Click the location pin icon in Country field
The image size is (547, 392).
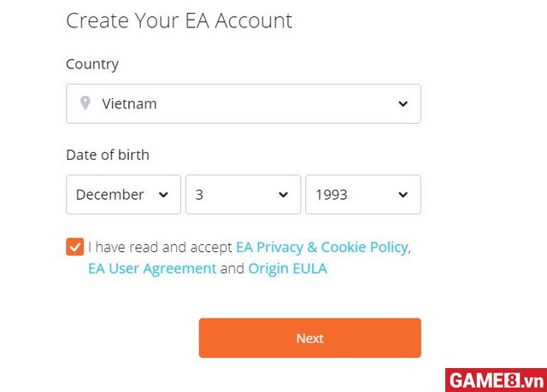click(x=85, y=103)
